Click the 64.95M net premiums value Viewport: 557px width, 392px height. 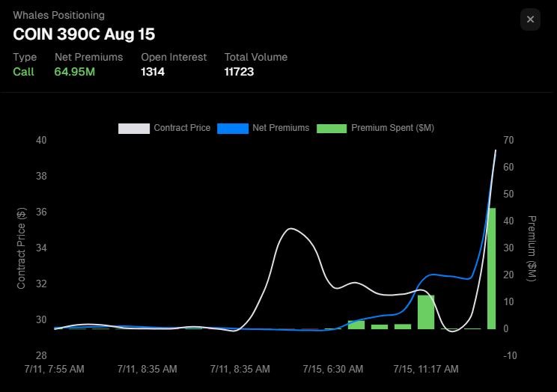(x=75, y=72)
